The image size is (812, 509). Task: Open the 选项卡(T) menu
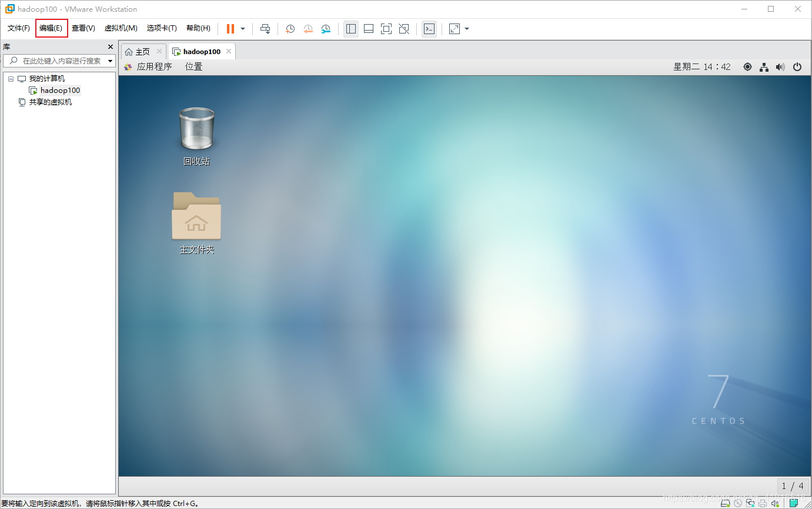point(162,28)
